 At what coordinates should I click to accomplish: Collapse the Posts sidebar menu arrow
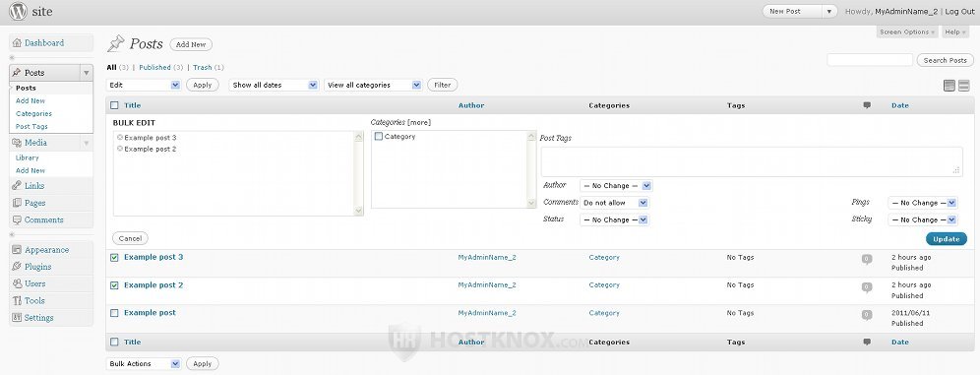(x=87, y=73)
